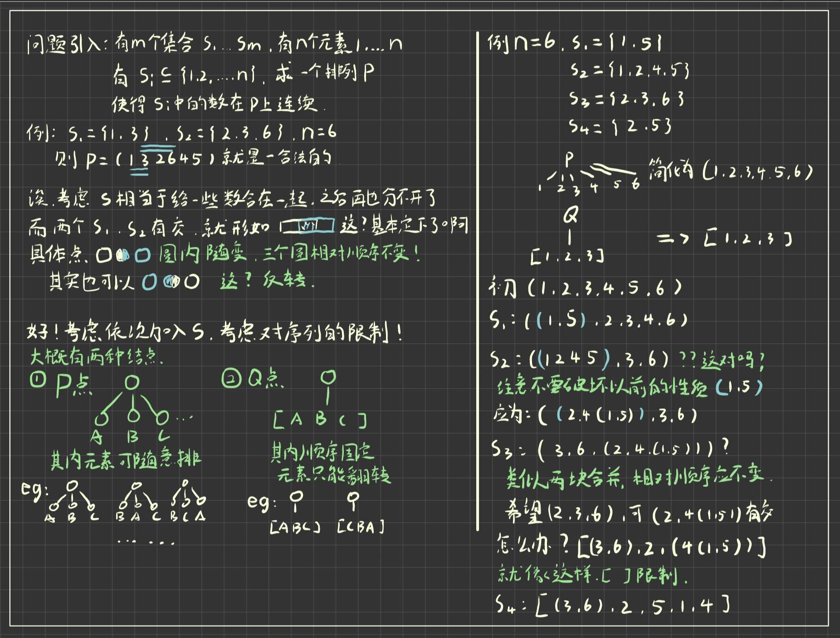Click the root circle above green [A B C]
The width and height of the screenshot is (840, 638).
click(328, 377)
